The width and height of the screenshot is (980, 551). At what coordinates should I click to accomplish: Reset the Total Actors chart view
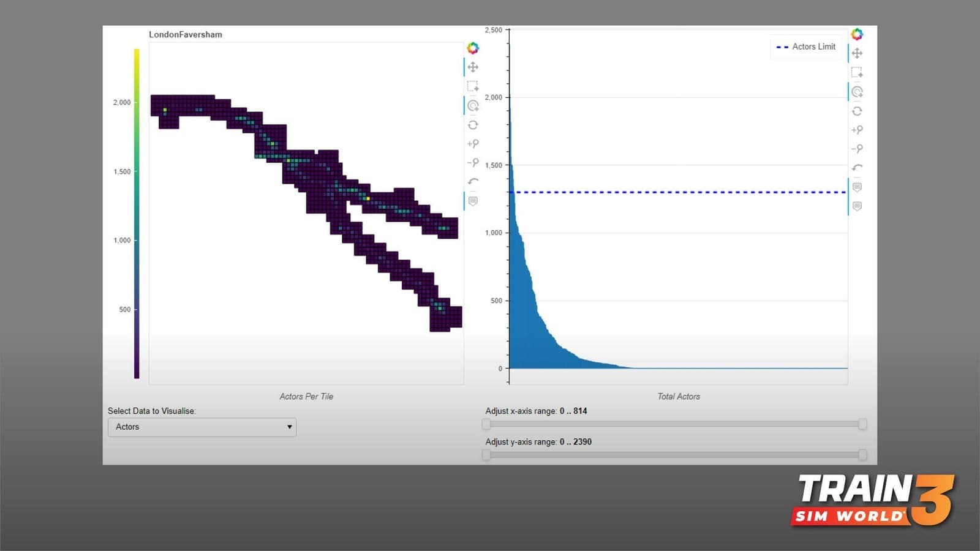click(857, 111)
